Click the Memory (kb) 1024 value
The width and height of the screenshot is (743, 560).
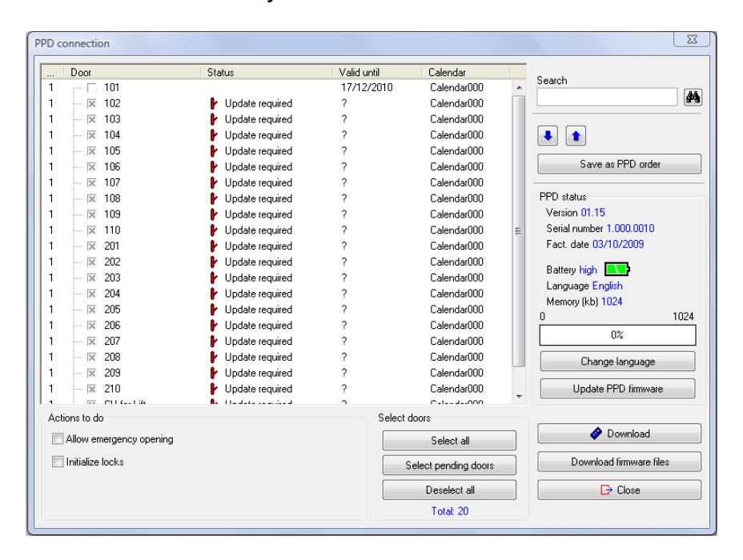612,302
